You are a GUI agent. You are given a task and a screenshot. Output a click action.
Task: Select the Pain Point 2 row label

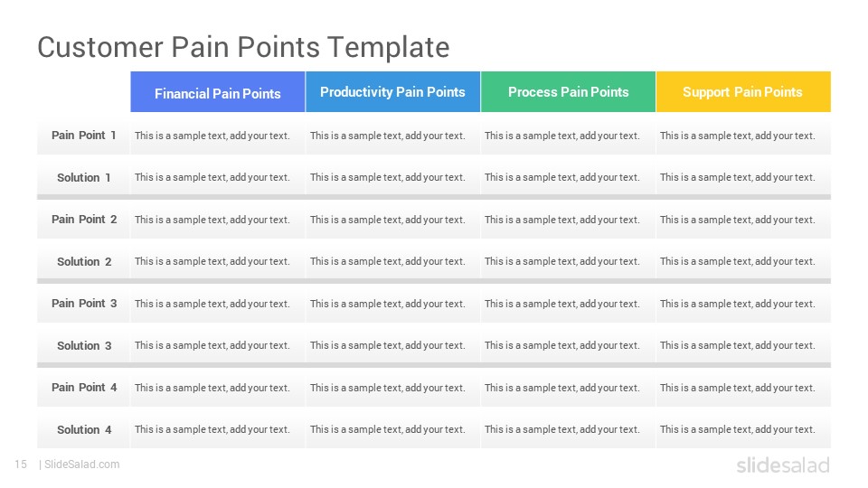click(x=83, y=219)
